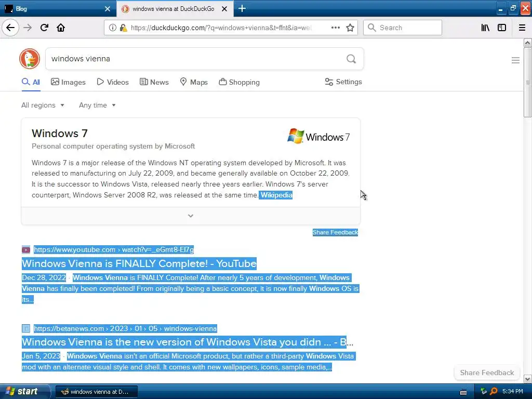This screenshot has height=399, width=532.
Task: Click the vertical scrollbar thumb
Action: point(528,83)
